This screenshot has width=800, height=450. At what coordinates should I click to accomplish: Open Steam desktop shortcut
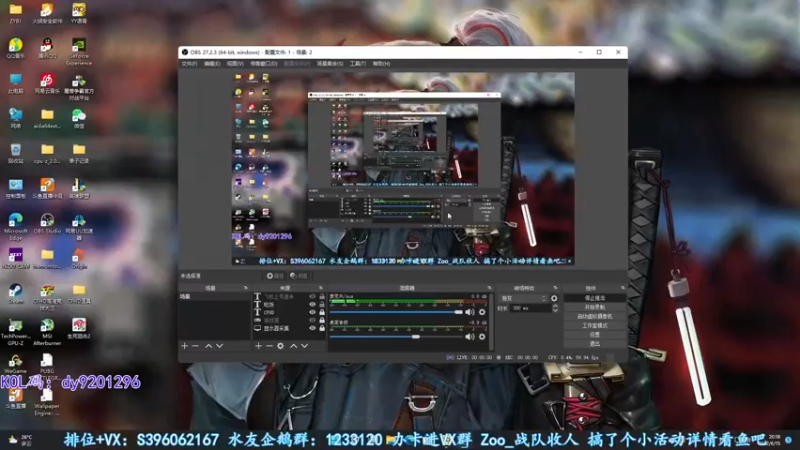15,294
